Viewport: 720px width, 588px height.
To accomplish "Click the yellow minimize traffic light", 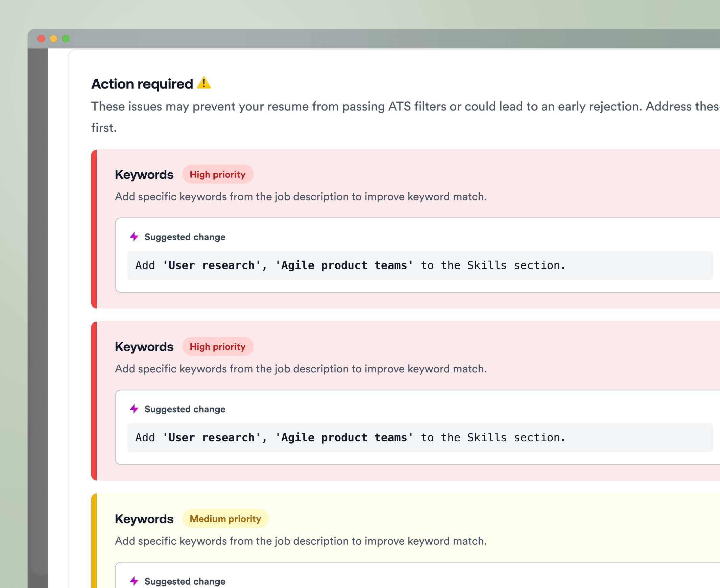I will click(53, 39).
